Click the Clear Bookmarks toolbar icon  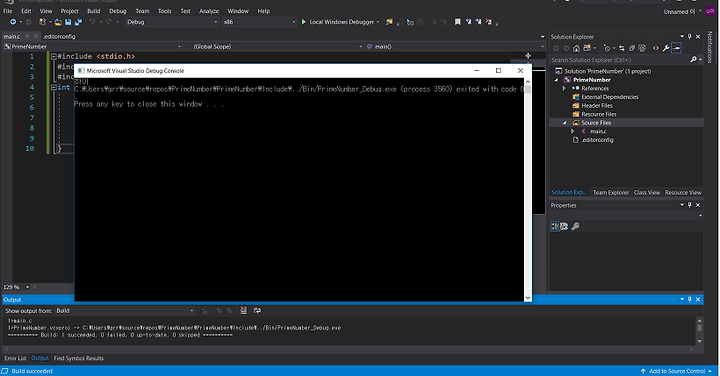pos(489,22)
